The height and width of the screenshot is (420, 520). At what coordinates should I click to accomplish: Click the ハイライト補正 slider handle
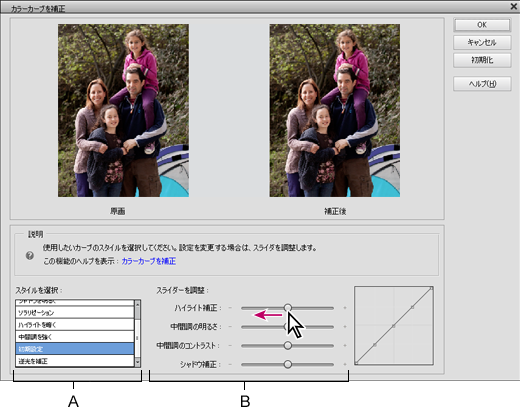point(288,308)
